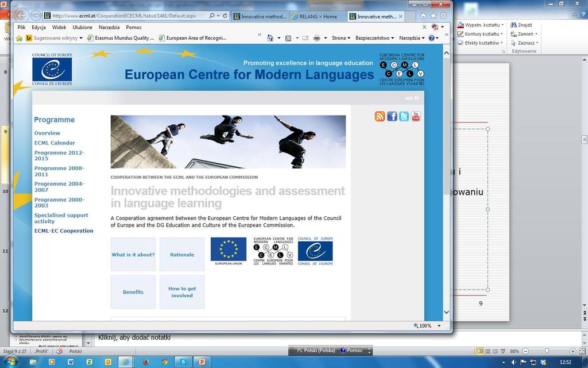Click the RSS feeds icon in command bar
This screenshot has height=368, width=588.
[x=288, y=38]
